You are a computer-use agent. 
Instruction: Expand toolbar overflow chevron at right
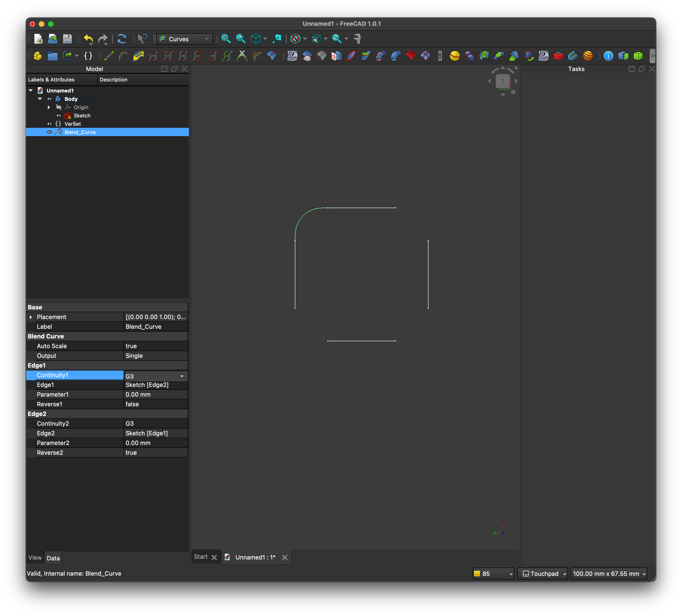(x=653, y=56)
